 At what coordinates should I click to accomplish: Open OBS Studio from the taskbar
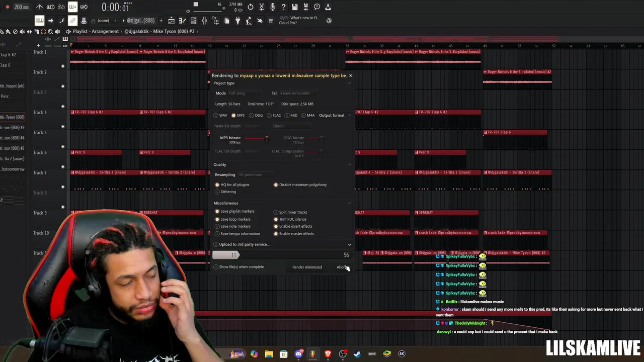click(343, 354)
